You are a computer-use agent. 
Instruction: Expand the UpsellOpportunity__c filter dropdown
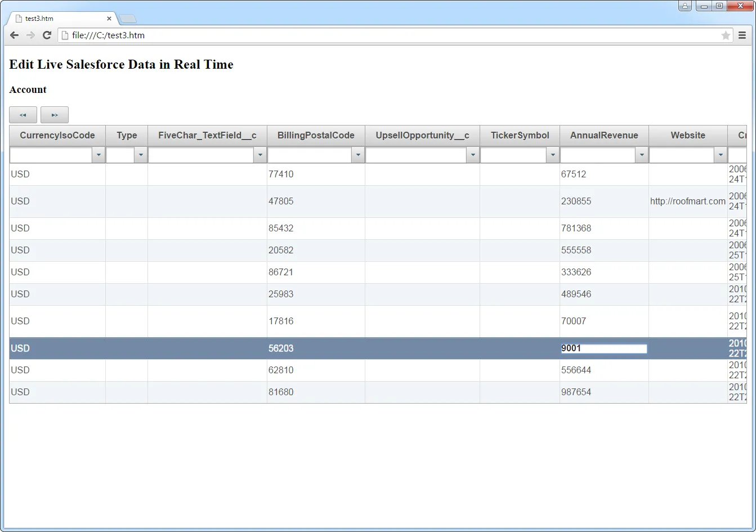[473, 154]
